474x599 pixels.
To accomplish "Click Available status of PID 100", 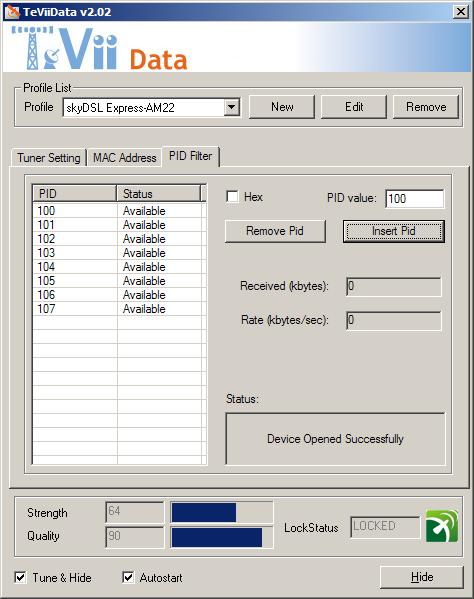I will [x=144, y=210].
